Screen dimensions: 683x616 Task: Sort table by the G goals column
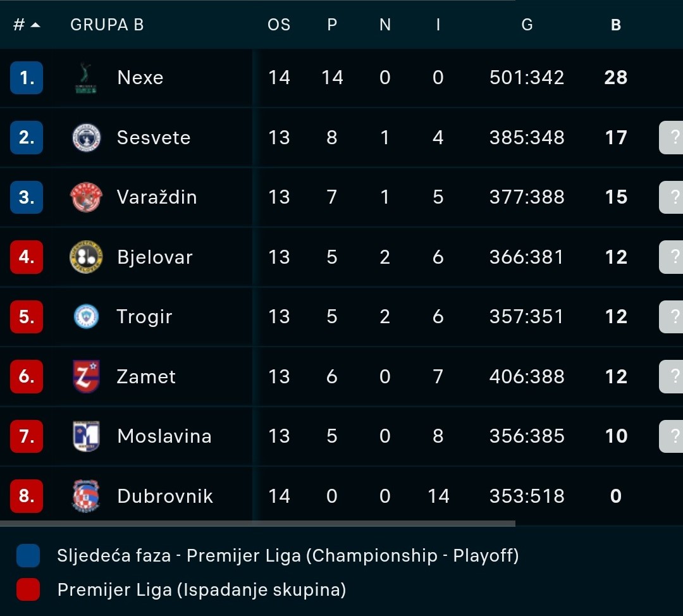pyautogui.click(x=527, y=25)
